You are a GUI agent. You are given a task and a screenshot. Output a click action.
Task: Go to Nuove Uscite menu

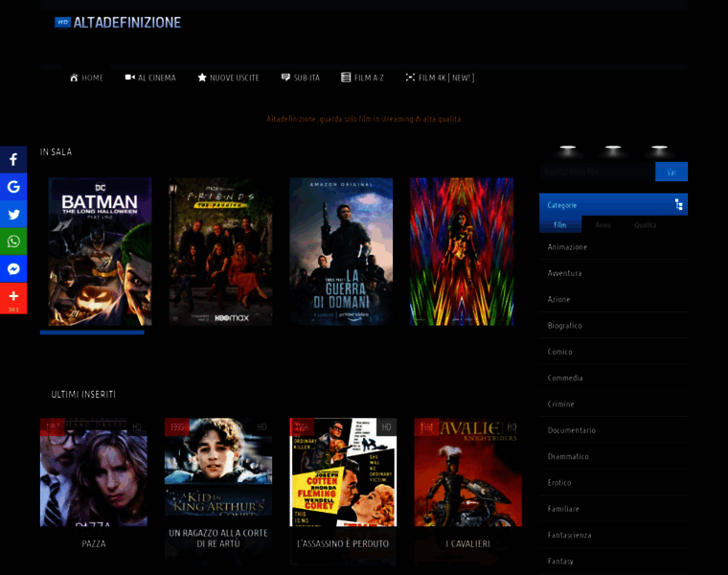click(x=228, y=78)
